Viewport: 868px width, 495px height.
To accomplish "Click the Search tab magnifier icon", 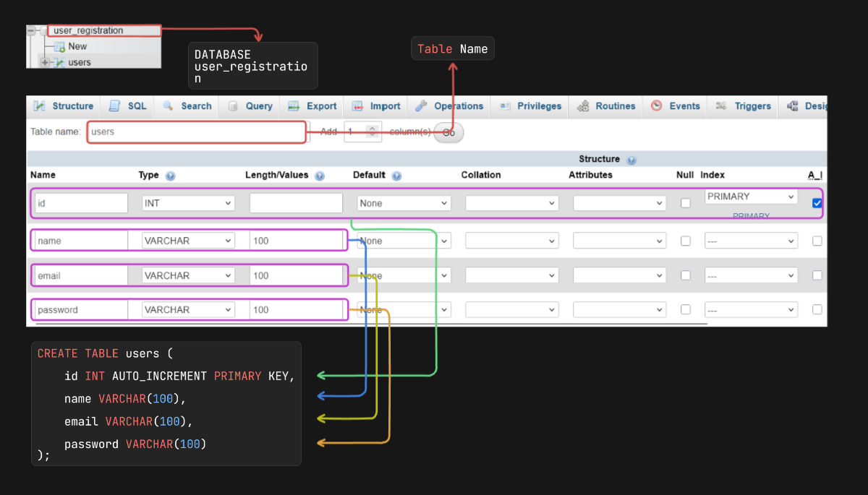I will tap(168, 106).
